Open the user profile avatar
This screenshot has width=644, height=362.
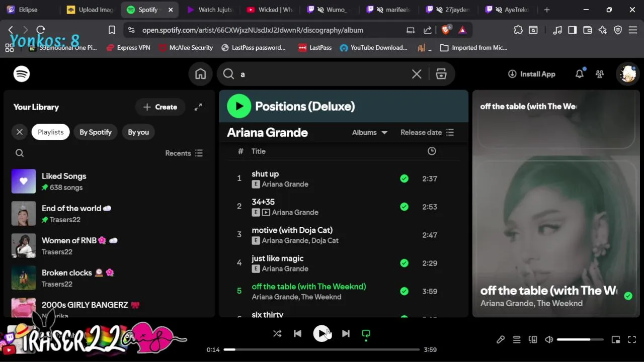pyautogui.click(x=628, y=74)
